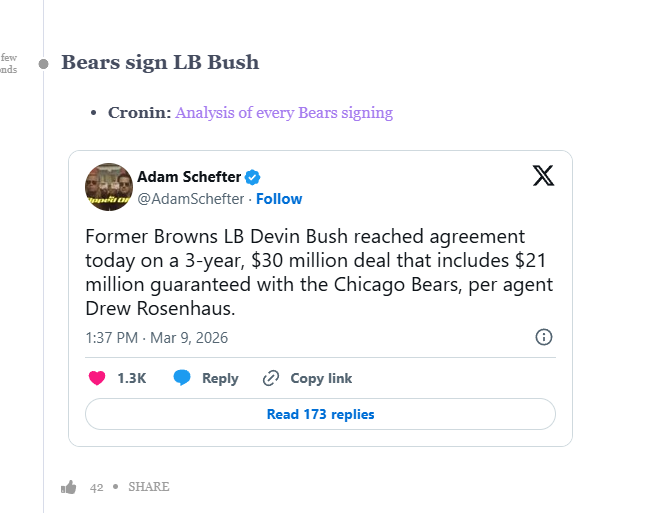Viewport: 663px width, 513px height.
Task: Open the @AdamSchefter handle link
Action: (x=190, y=199)
